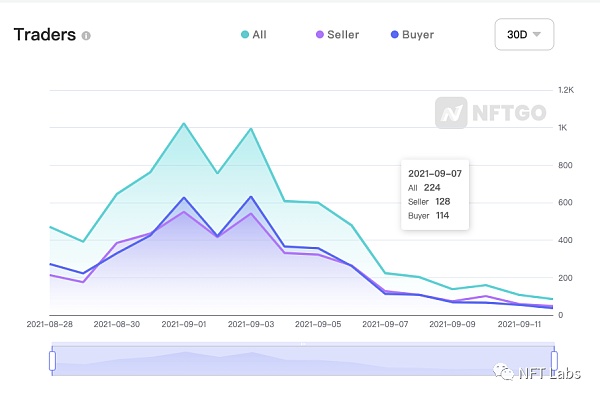Toggle the Buyer series legend
600x398 pixels.
pyautogui.click(x=412, y=34)
